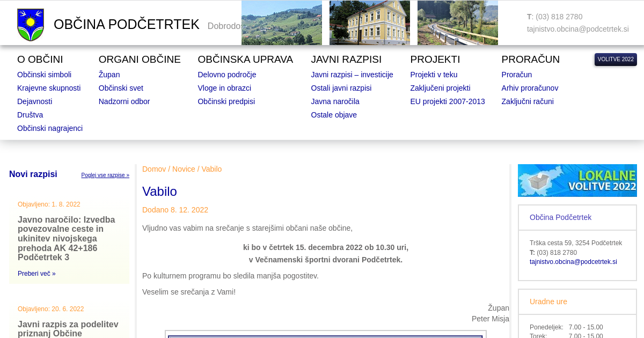
Task: Click the yellow building header photo
Action: click(369, 23)
